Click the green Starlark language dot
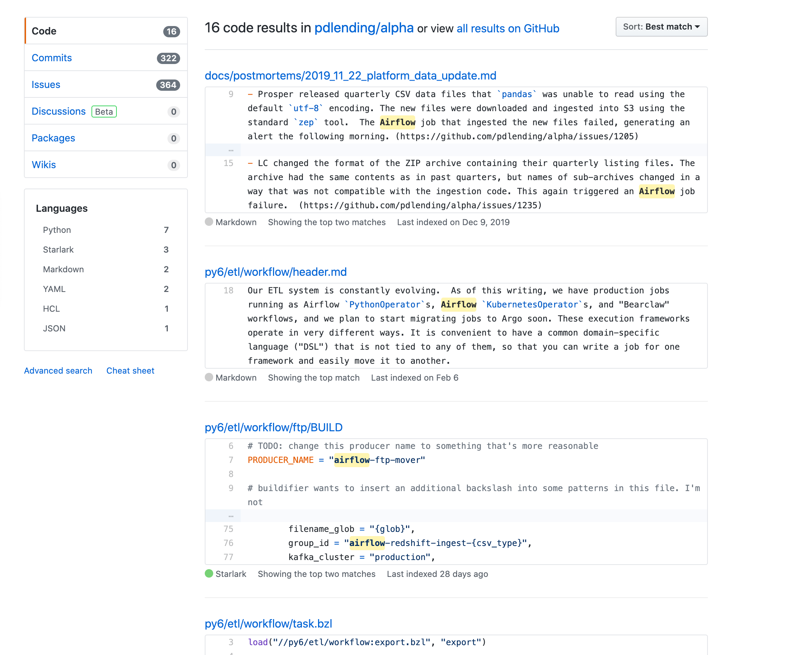Screen dimensions: 812x655 [x=209, y=573]
